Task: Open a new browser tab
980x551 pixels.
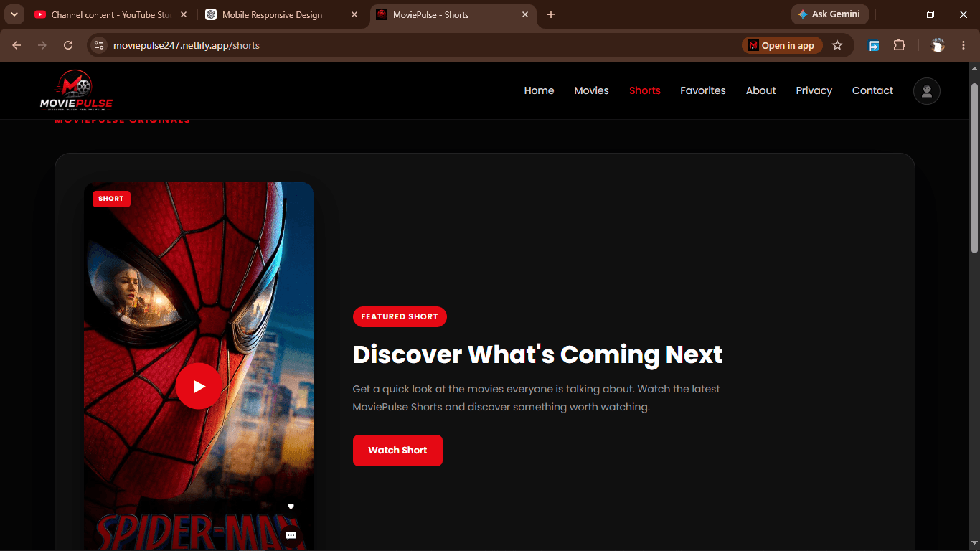Action: (551, 14)
